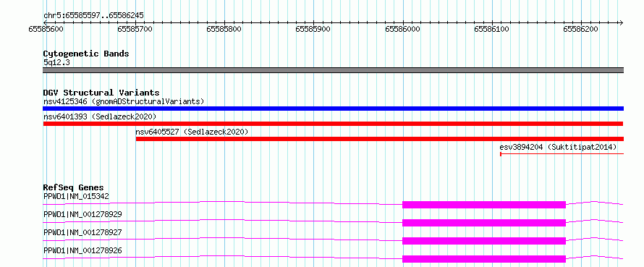Click the NM_001278929 magenta exon block
The width and height of the screenshot is (644, 267).
point(484,223)
